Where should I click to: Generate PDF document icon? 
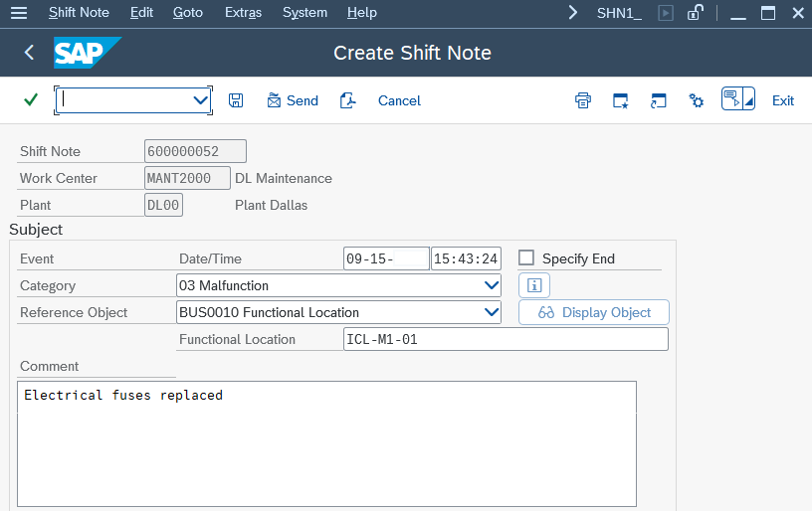click(x=347, y=100)
